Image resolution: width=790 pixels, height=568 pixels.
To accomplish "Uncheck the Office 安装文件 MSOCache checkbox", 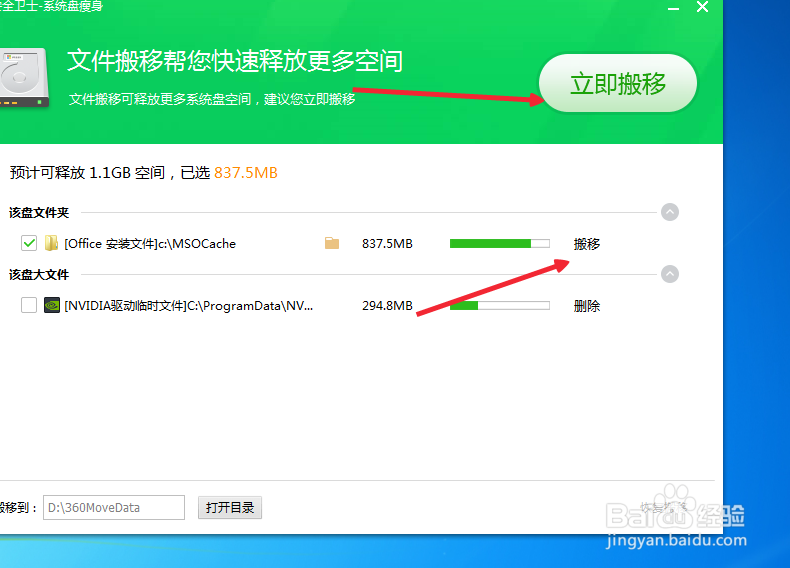I will [29, 243].
